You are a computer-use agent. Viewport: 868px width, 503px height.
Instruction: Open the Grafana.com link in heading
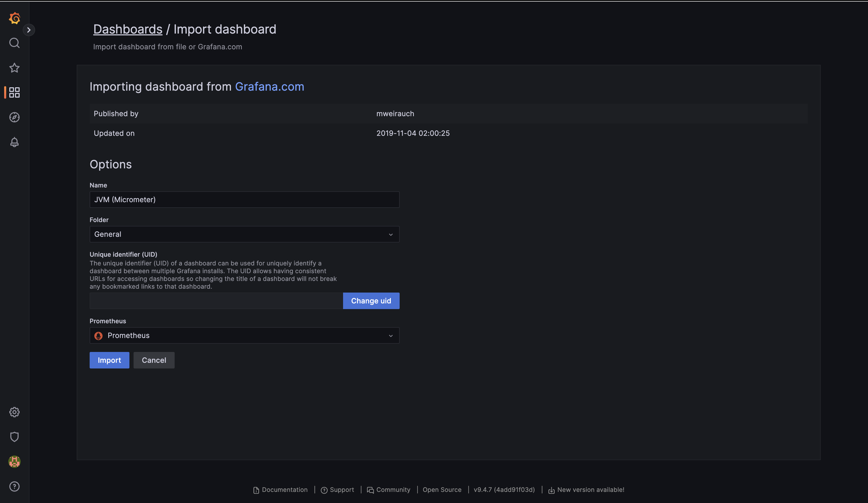[x=269, y=87]
